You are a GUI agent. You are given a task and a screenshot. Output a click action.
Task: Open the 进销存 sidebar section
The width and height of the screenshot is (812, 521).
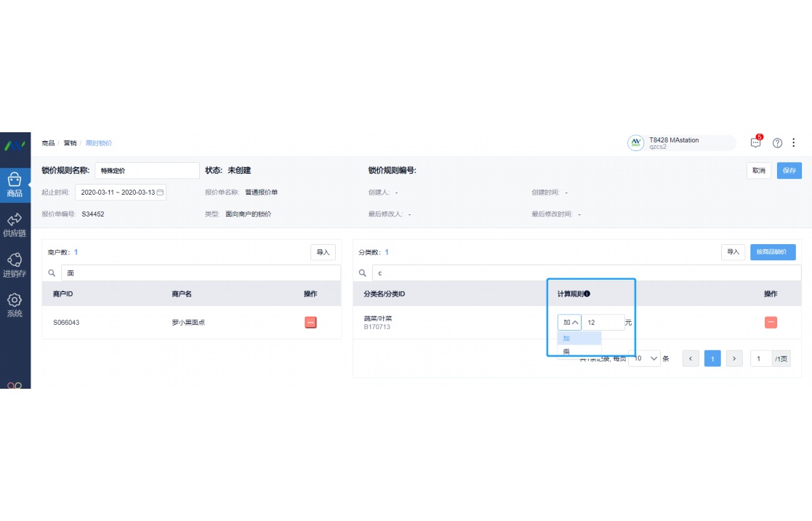pyautogui.click(x=15, y=264)
